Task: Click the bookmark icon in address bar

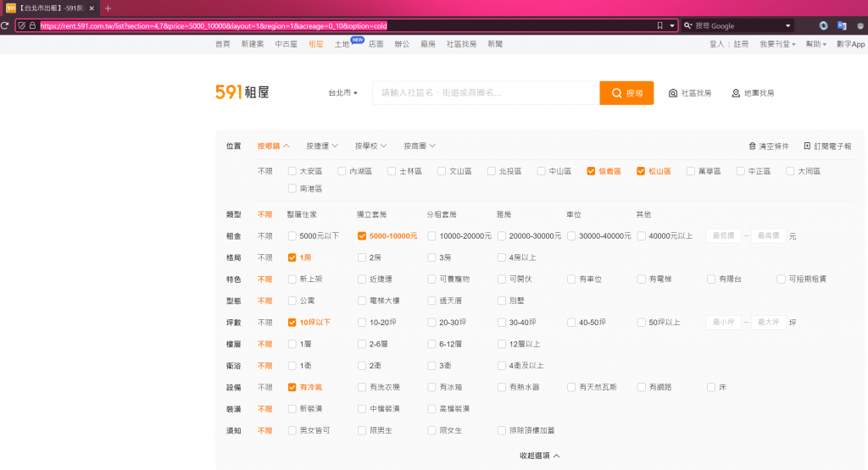Action: [x=659, y=25]
